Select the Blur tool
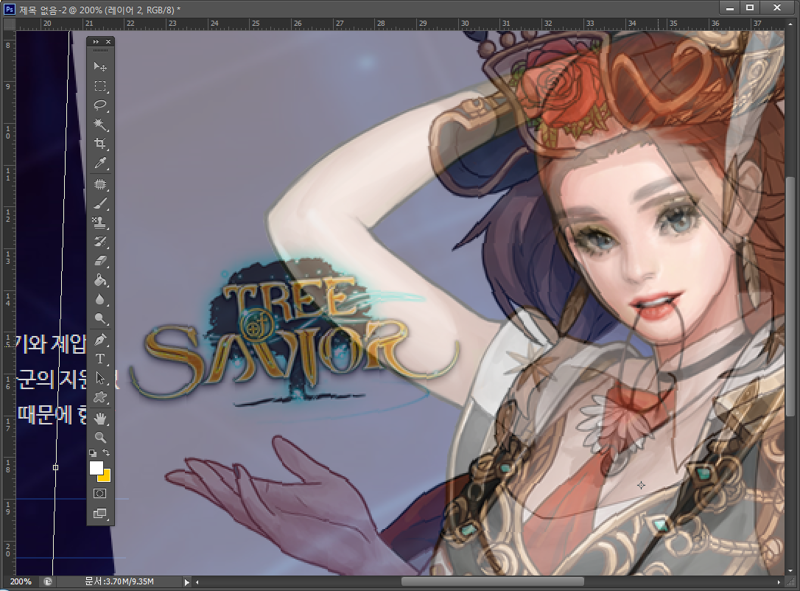This screenshot has height=591, width=800. pyautogui.click(x=100, y=300)
